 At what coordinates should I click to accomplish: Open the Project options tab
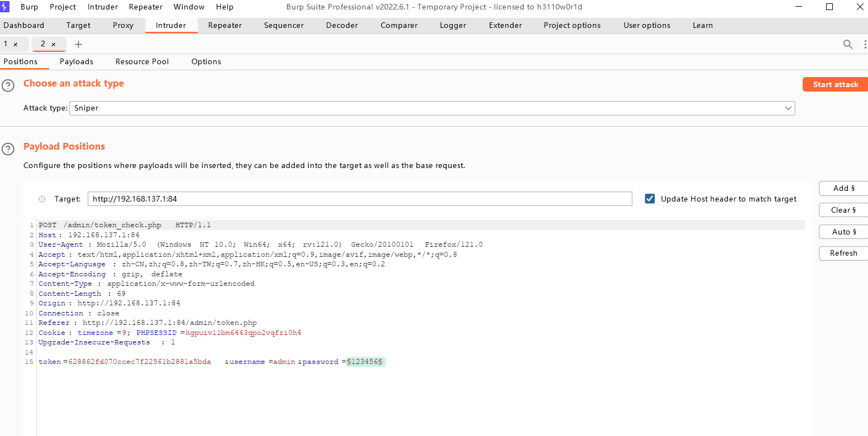point(572,25)
